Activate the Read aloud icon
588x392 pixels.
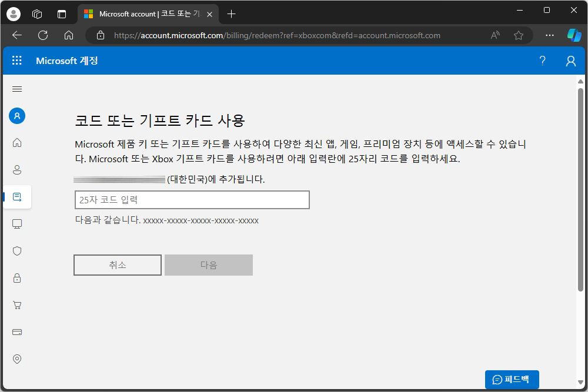pos(495,35)
